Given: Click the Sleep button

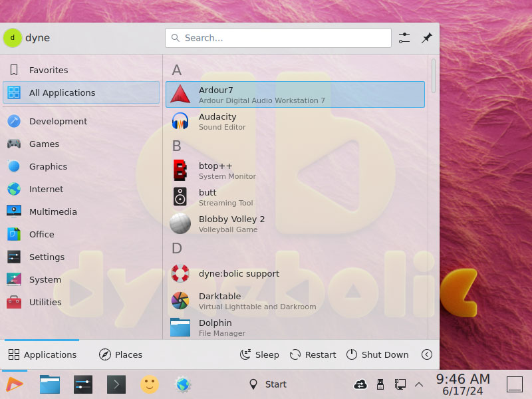Looking at the screenshot, I should pos(259,354).
